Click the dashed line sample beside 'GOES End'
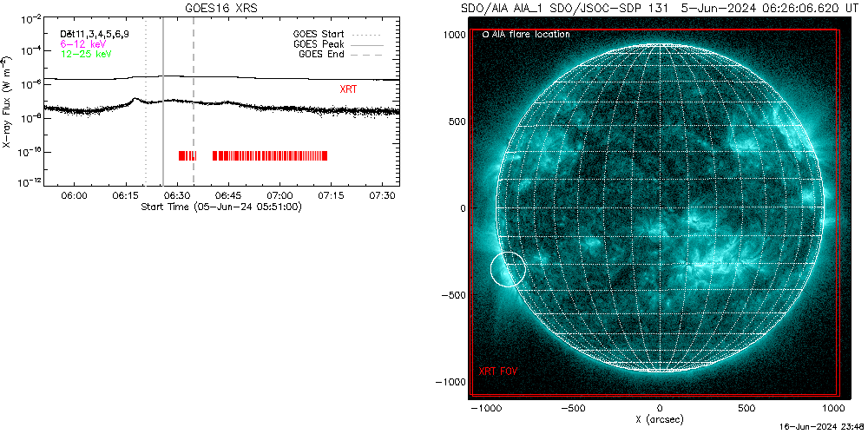This screenshot has width=868, height=434. pos(367,54)
